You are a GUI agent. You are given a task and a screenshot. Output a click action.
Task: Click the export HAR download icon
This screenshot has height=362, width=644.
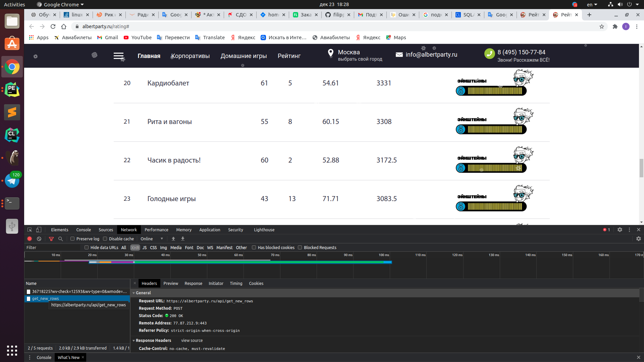pyautogui.click(x=183, y=239)
